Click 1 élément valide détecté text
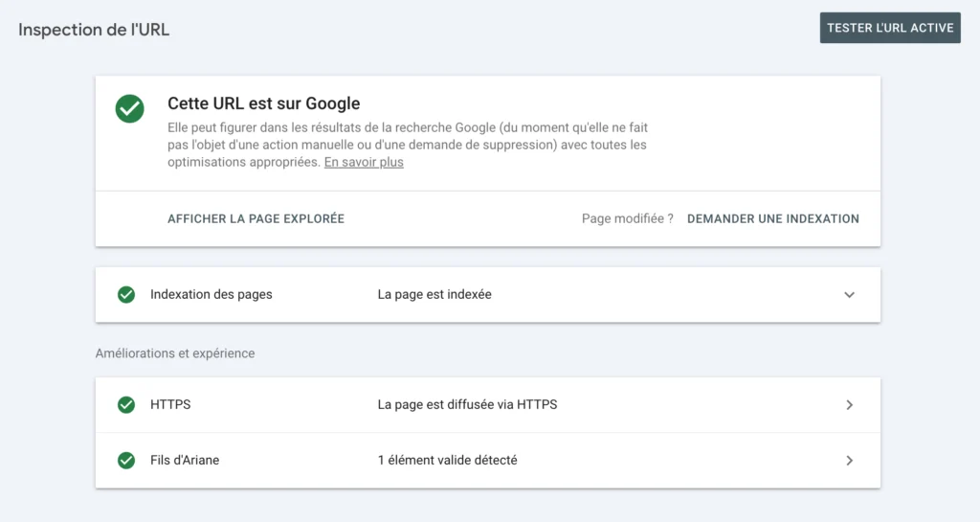 point(448,460)
